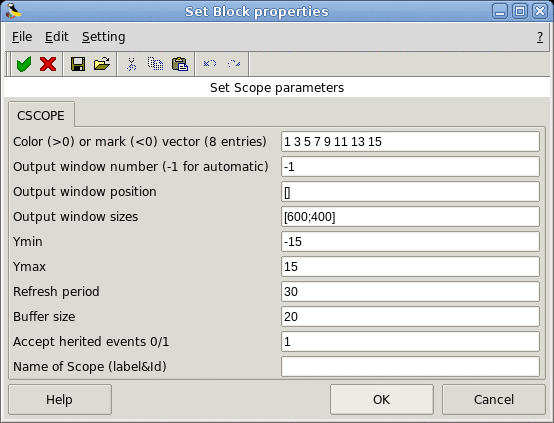This screenshot has height=423, width=554.
Task: Open the Setting menu
Action: coord(104,37)
